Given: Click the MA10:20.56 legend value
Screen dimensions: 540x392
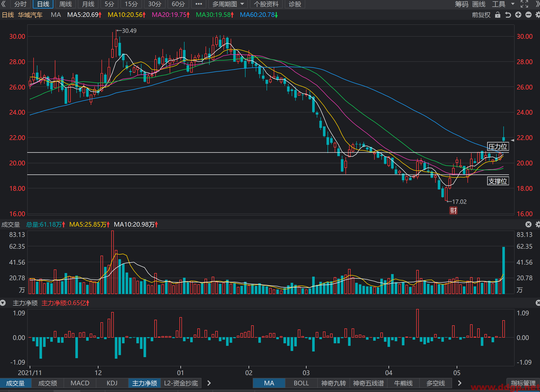Looking at the screenshot, I should pos(127,15).
